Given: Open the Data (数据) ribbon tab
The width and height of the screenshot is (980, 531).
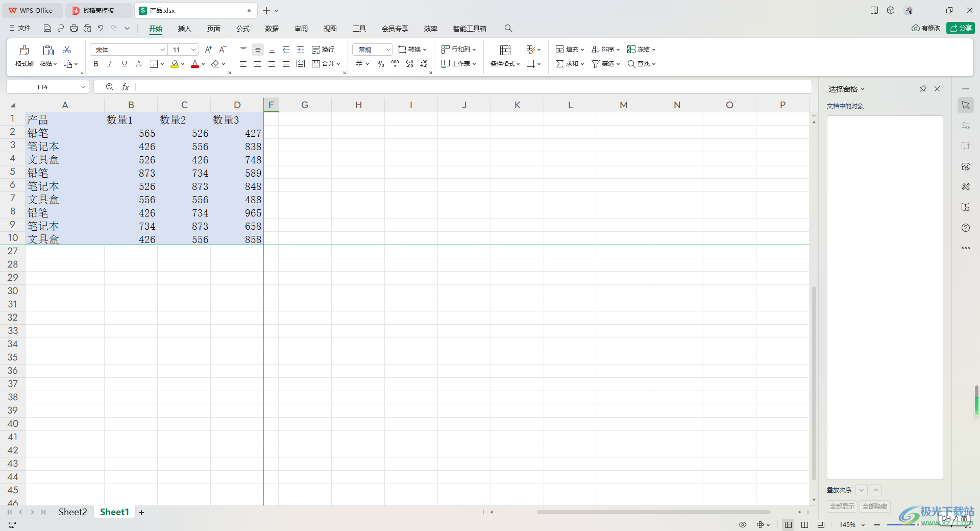Looking at the screenshot, I should [x=272, y=29].
